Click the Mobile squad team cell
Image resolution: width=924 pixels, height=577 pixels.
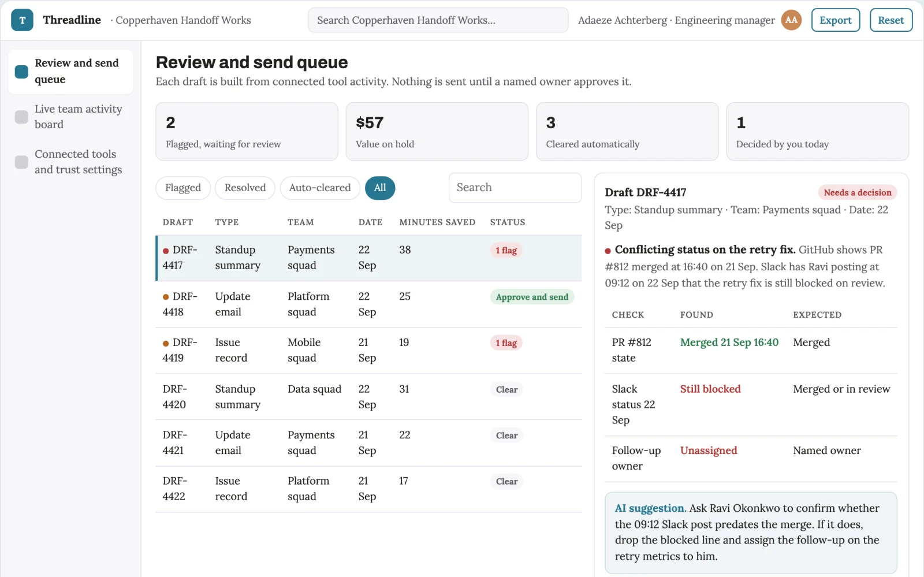coord(304,351)
